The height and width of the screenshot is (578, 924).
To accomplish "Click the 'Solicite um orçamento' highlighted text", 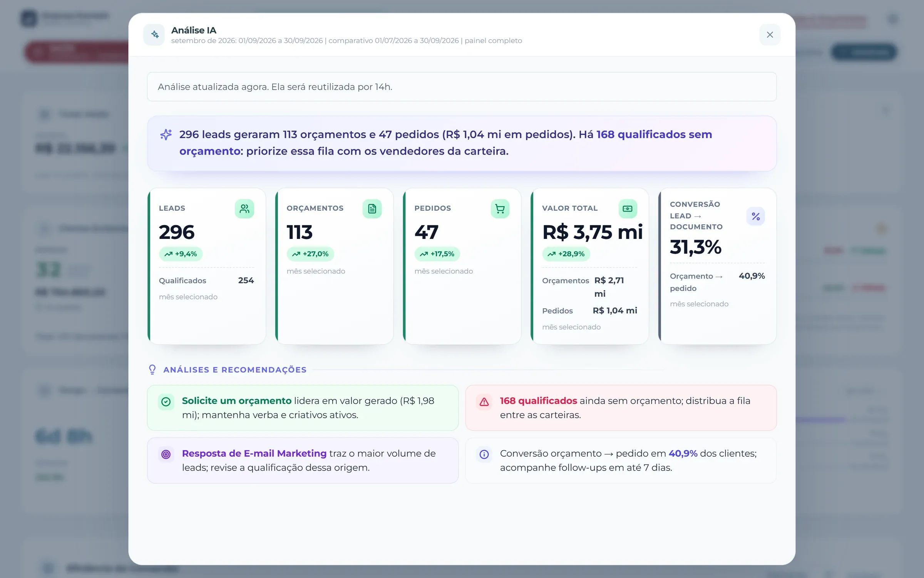I will (237, 401).
